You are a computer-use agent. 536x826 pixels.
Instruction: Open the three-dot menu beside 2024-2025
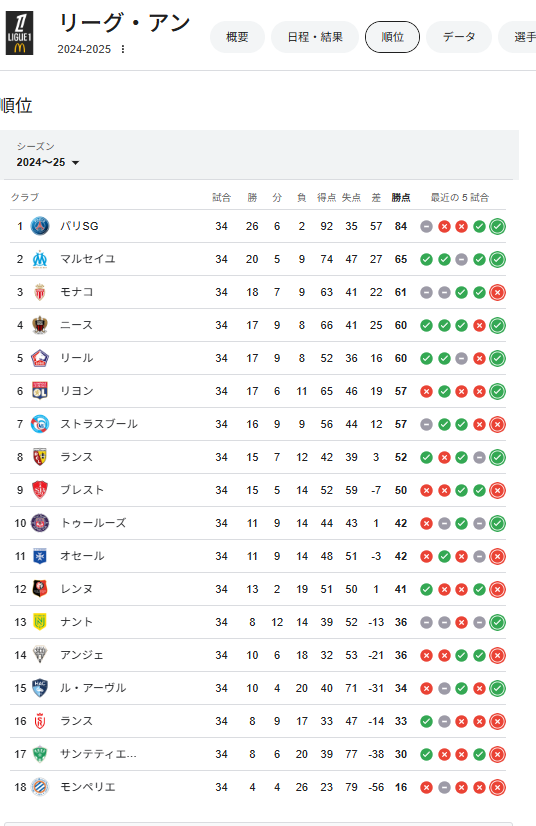[x=123, y=49]
